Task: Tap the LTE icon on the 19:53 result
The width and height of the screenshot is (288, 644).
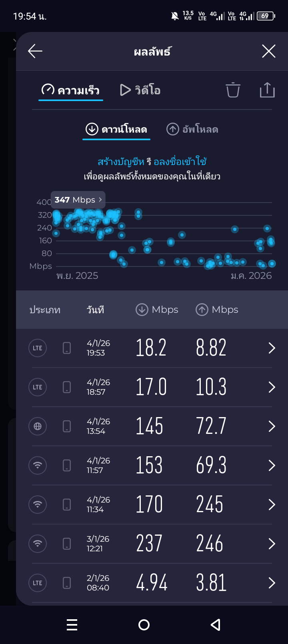Action: coord(38,348)
